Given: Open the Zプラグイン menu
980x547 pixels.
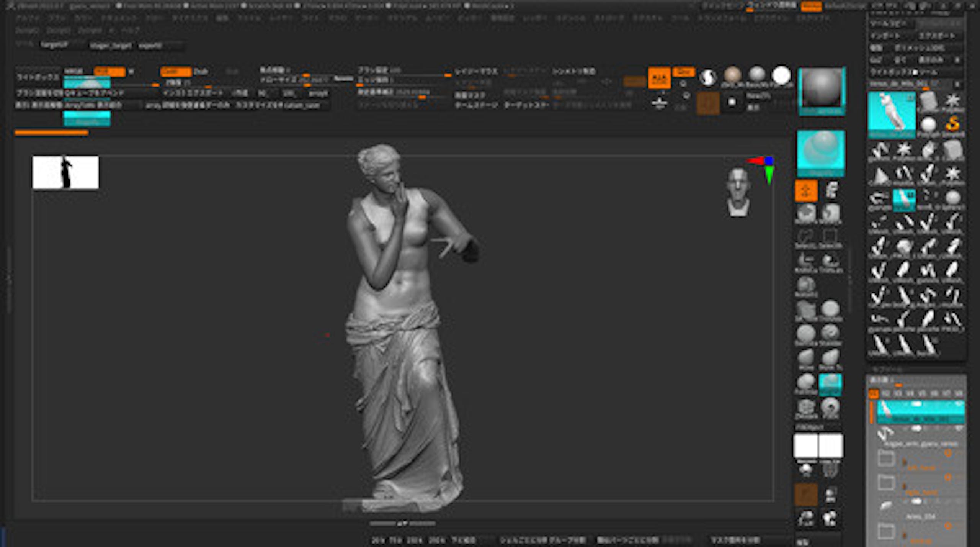Looking at the screenshot, I should click(x=771, y=18).
